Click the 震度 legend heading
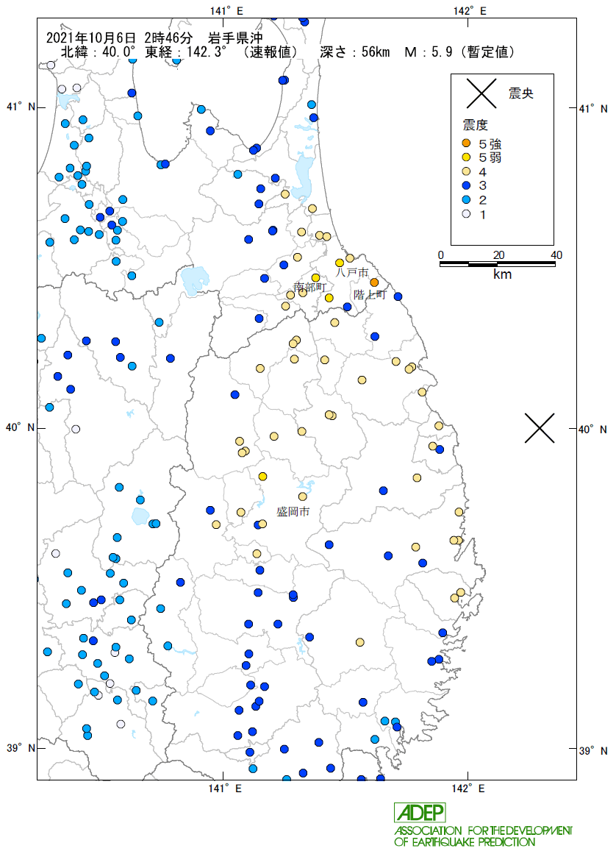616x854 pixels. (x=476, y=125)
